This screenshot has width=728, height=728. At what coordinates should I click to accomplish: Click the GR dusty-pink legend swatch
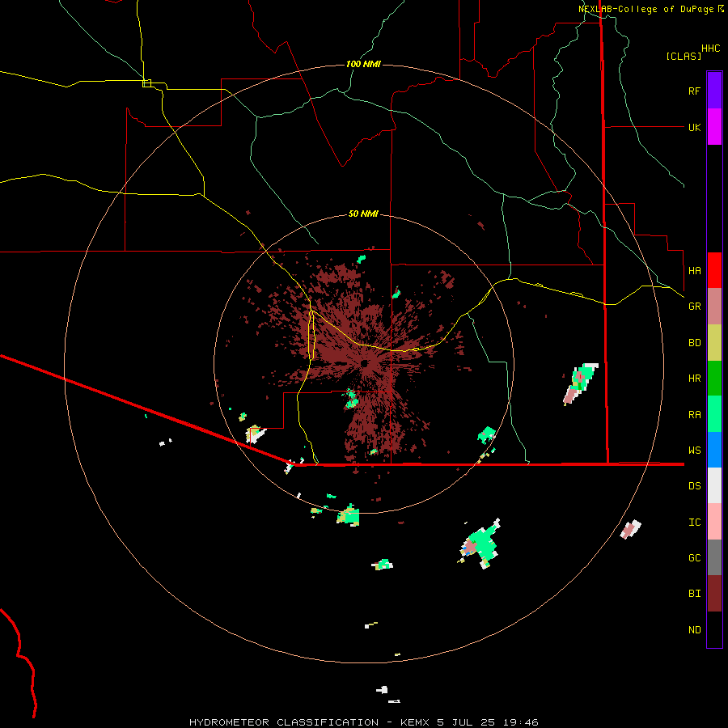click(714, 307)
